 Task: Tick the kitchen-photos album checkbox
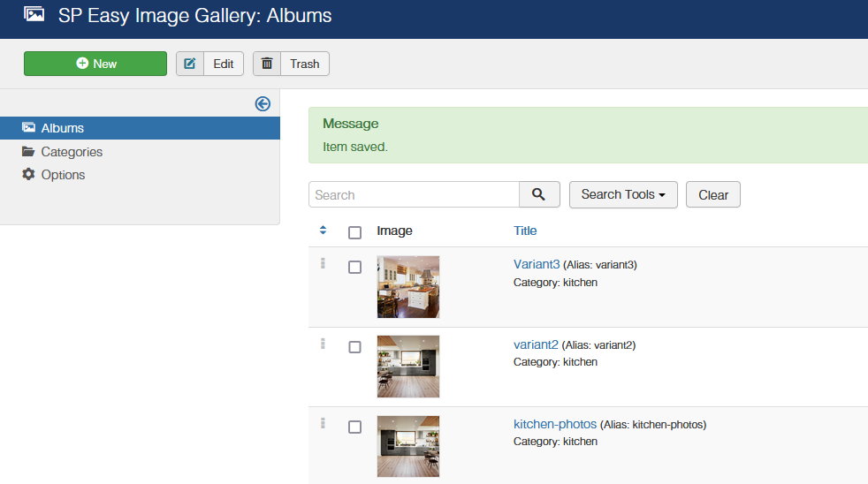tap(354, 427)
